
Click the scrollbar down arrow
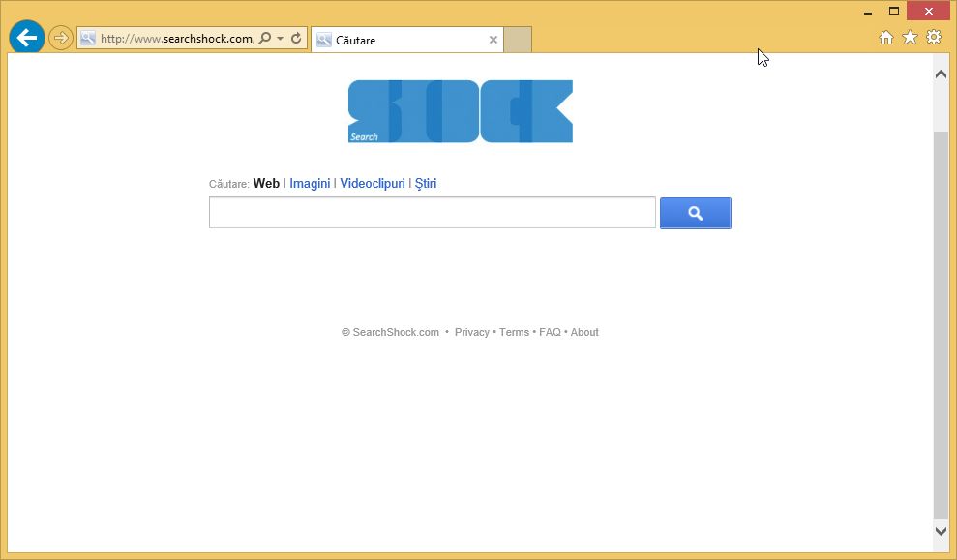click(x=941, y=530)
